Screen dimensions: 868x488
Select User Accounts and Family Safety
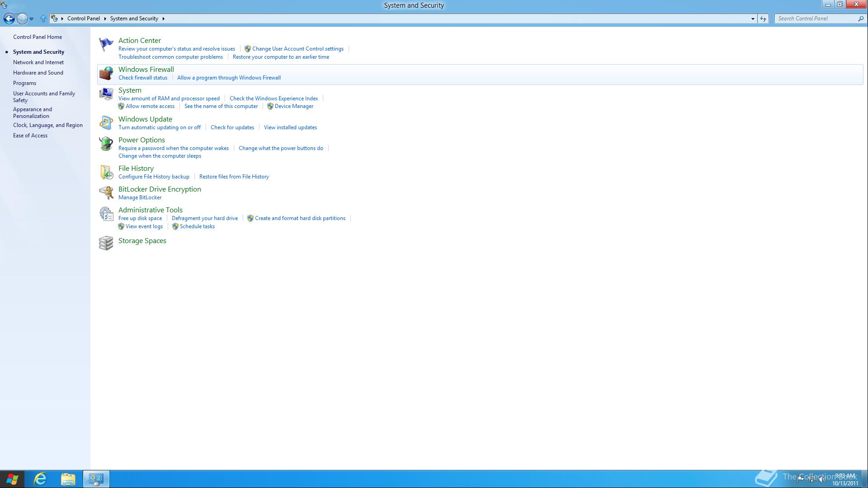[44, 97]
